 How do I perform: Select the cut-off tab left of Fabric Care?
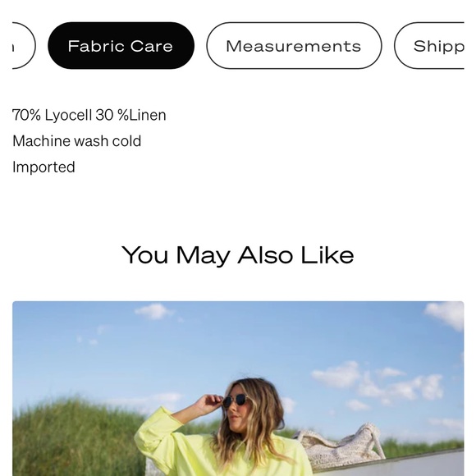tap(24, 45)
